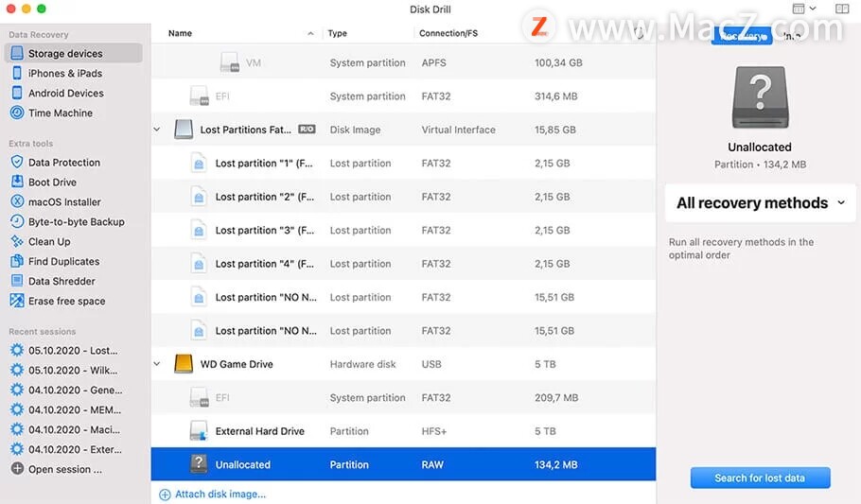Toggle the Name column sort arrow

click(x=310, y=33)
